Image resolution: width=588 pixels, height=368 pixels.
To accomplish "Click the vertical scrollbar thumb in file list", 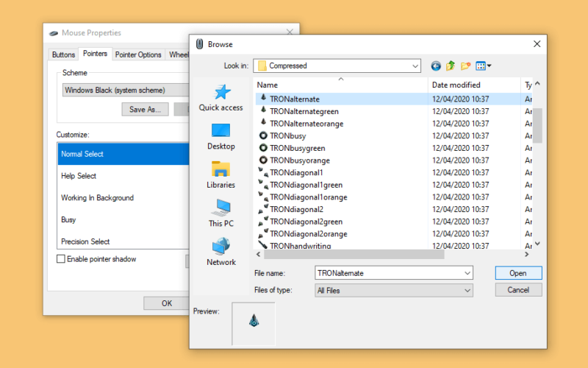I will [x=537, y=126].
